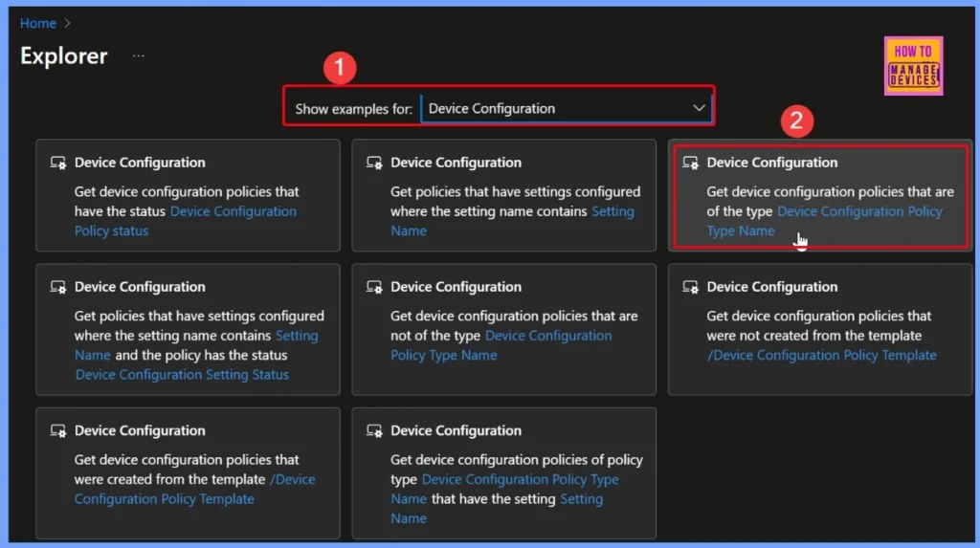Click icon of card about policy status
The width and height of the screenshot is (980, 548).
click(x=58, y=164)
